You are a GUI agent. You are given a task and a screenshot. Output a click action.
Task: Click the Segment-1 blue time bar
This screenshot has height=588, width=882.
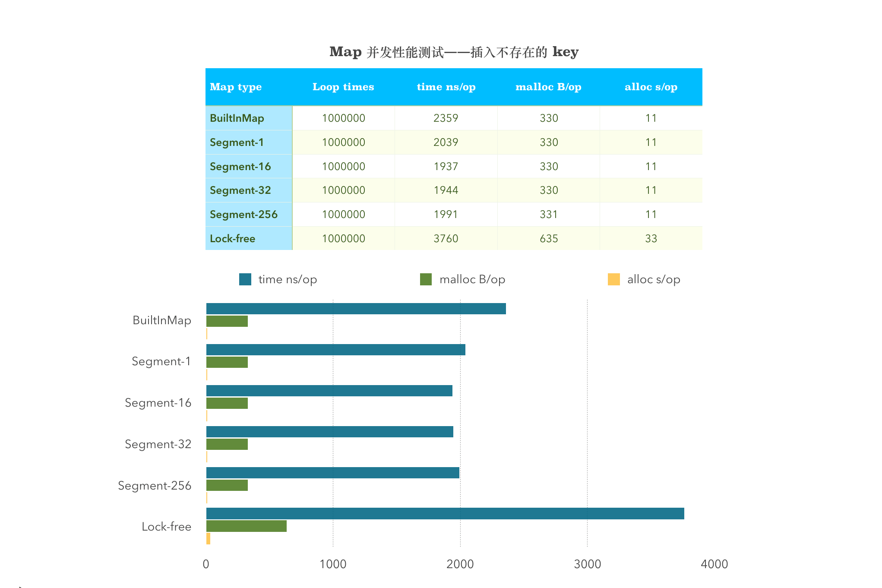[335, 350]
